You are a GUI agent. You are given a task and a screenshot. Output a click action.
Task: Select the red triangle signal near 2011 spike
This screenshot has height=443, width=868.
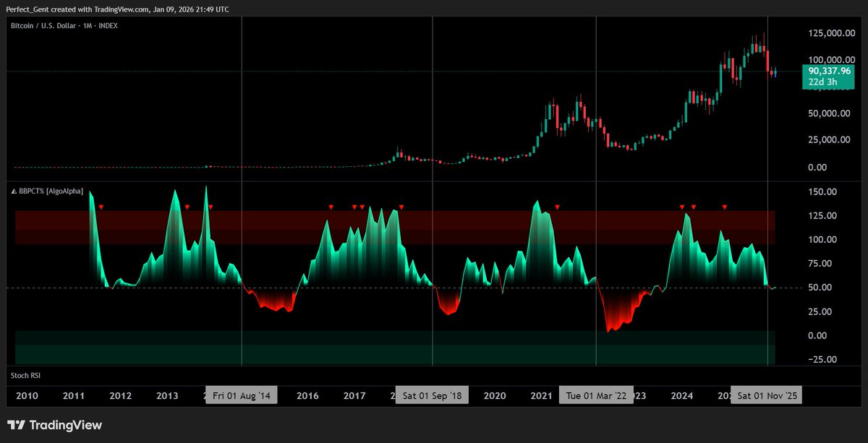point(101,207)
